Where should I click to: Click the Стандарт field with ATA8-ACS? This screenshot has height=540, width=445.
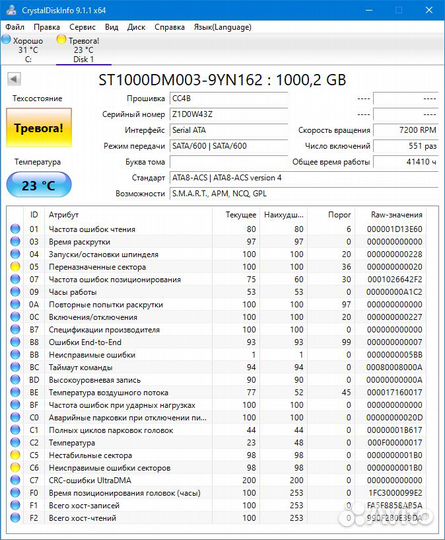click(x=304, y=178)
